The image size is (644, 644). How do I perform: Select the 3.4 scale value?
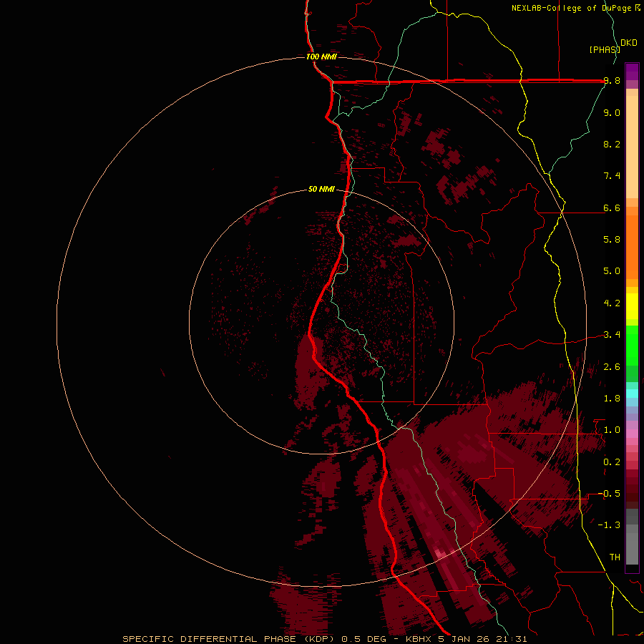[x=612, y=335]
